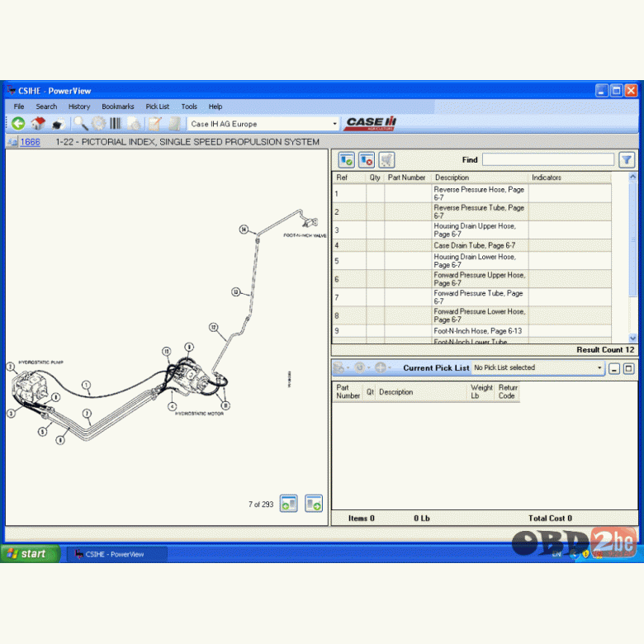The height and width of the screenshot is (644, 644).
Task: Select row Reverse Pressure Tube, Page 6-7
Action: [471, 211]
